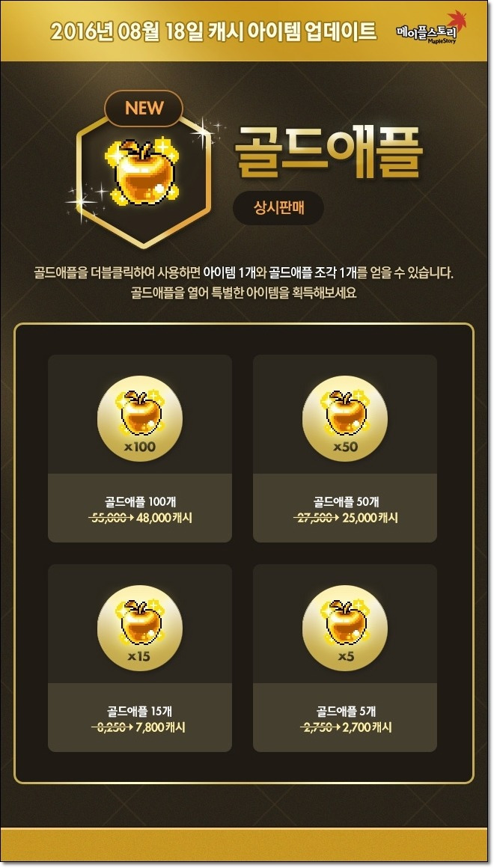Viewport: 494px width, 868px height.
Task: Click the 7,800 캐시 price
Action: pyautogui.click(x=160, y=727)
